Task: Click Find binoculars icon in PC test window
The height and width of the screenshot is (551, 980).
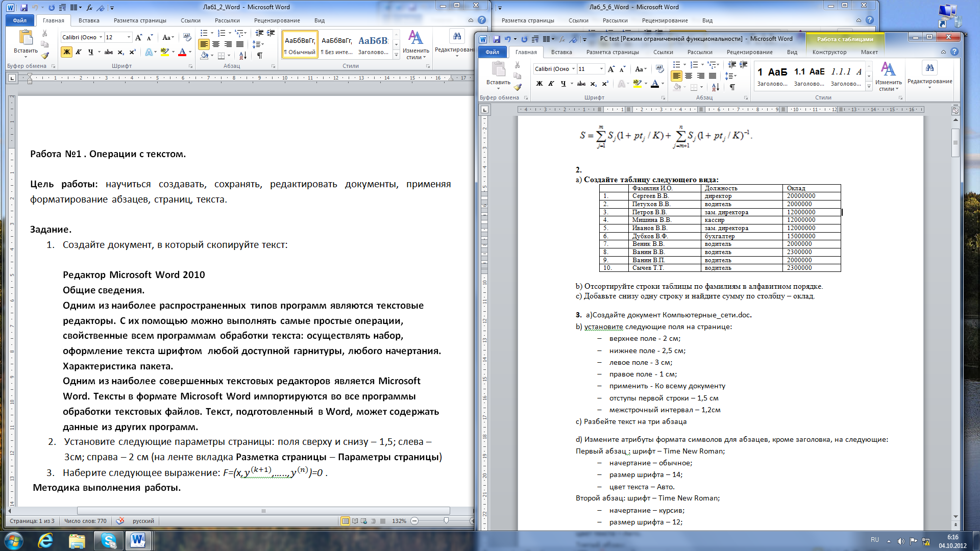Action: click(929, 68)
